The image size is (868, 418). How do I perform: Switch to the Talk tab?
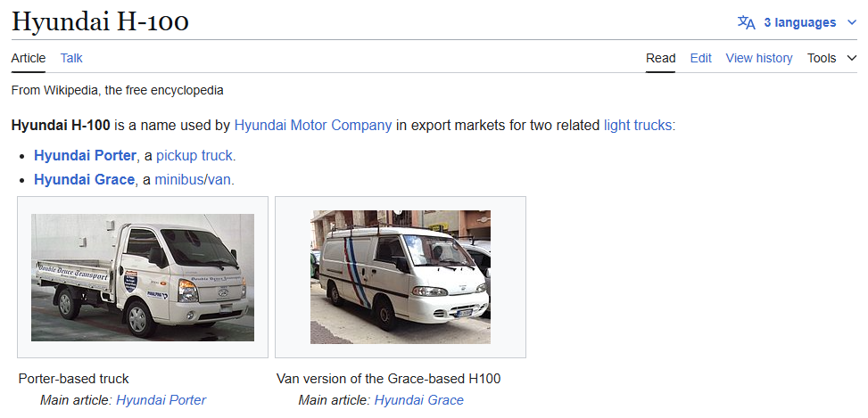tap(71, 58)
